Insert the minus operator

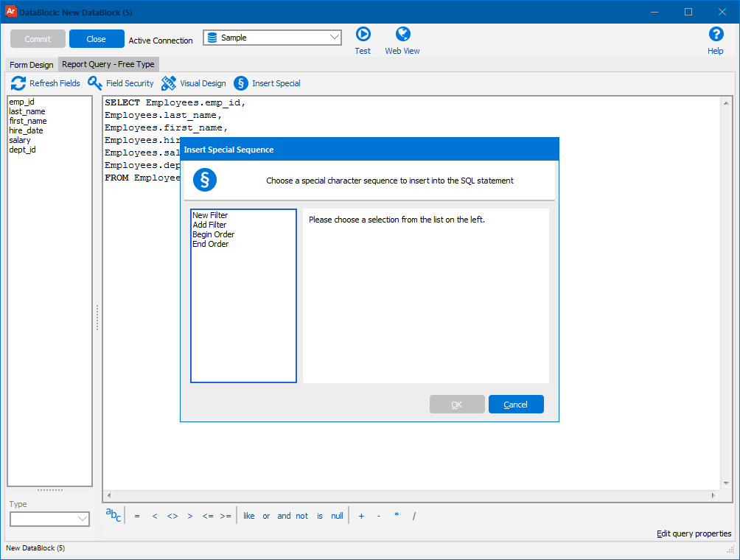click(x=379, y=516)
